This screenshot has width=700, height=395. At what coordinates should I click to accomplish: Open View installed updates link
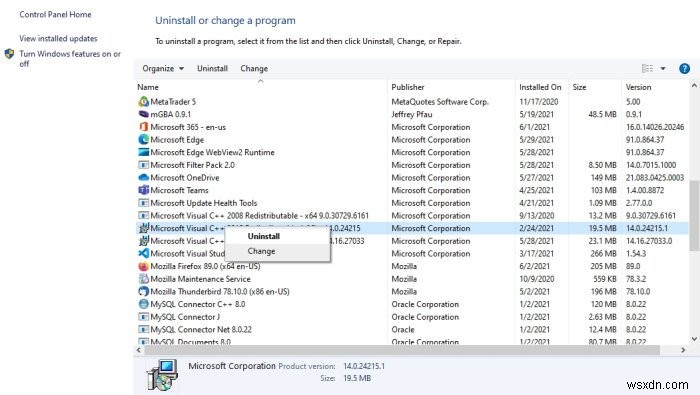58,38
